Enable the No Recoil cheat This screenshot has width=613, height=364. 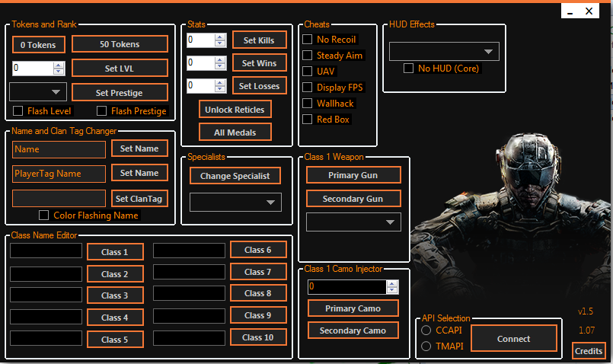[308, 39]
